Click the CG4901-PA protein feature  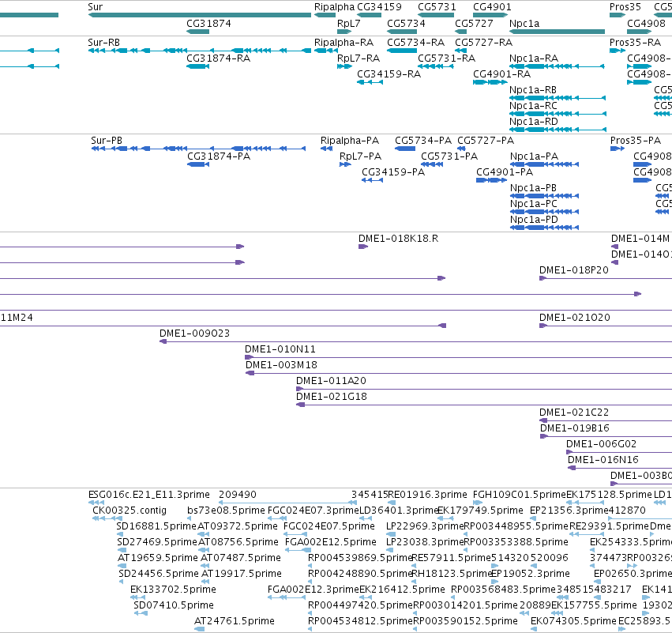[492, 180]
